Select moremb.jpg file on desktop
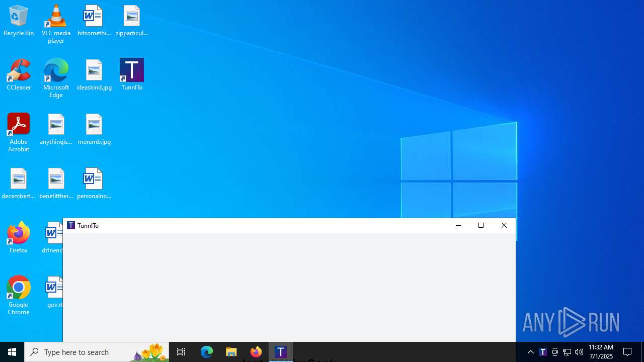Image resolution: width=644 pixels, height=362 pixels. pyautogui.click(x=94, y=130)
